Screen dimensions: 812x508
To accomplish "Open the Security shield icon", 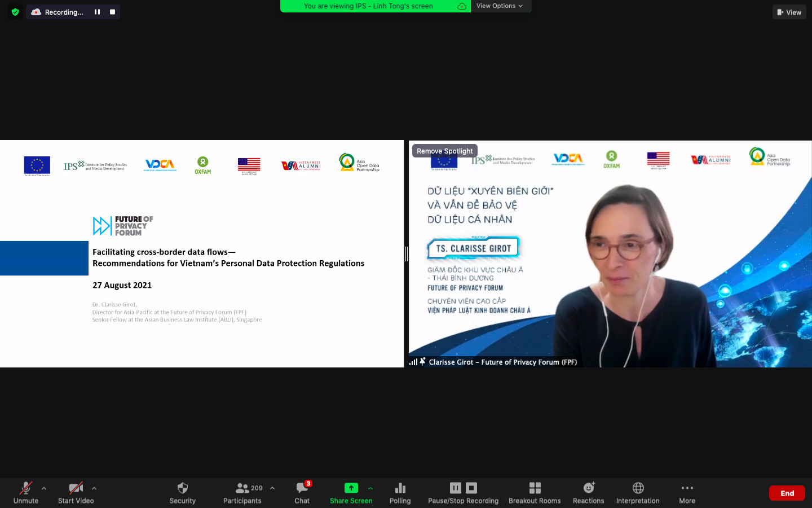I will [x=182, y=488].
